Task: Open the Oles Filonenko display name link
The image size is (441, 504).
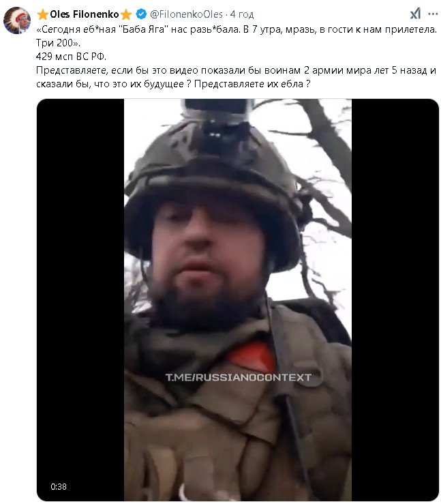Action: pos(85,14)
